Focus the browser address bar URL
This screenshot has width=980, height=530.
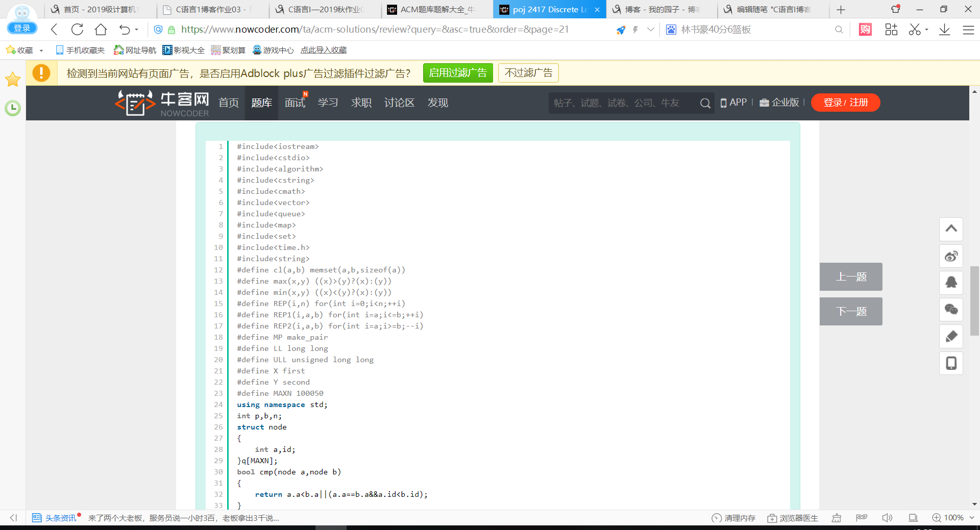click(x=375, y=30)
